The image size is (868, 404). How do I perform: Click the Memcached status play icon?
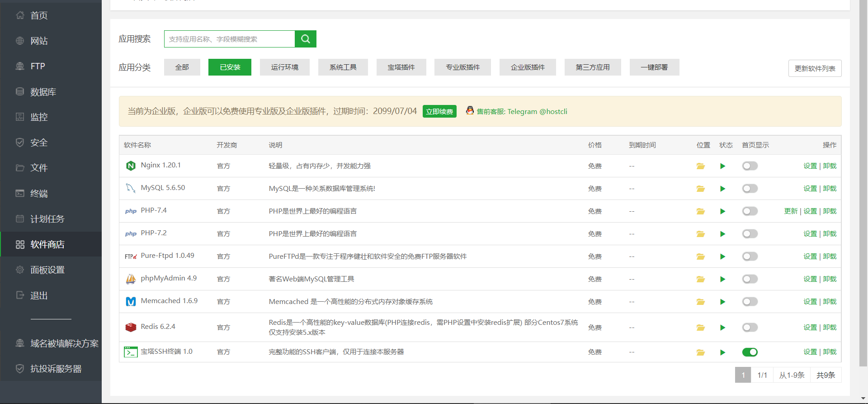pyautogui.click(x=722, y=302)
